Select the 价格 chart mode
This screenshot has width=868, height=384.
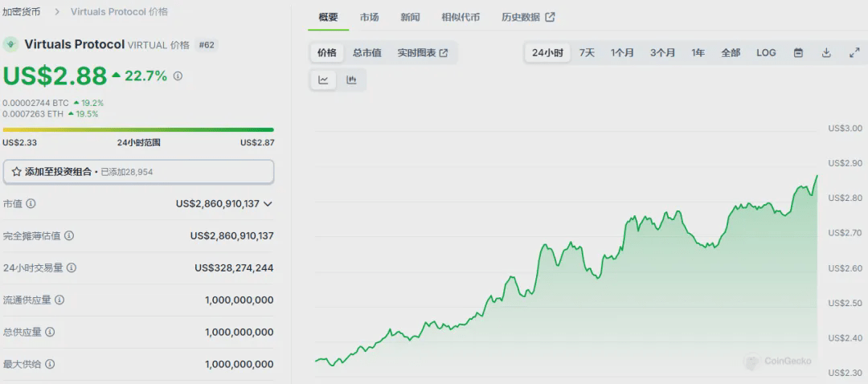tap(326, 53)
